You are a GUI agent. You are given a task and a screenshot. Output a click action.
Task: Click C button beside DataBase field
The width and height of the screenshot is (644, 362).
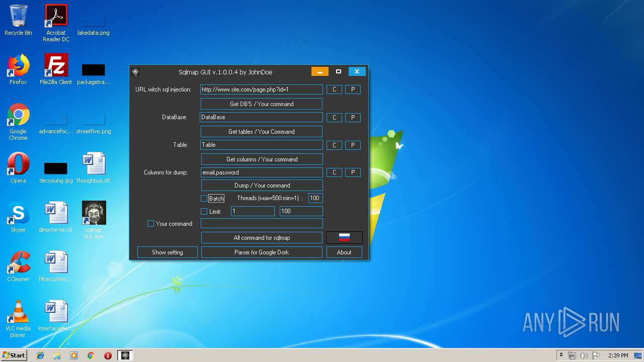(335, 118)
